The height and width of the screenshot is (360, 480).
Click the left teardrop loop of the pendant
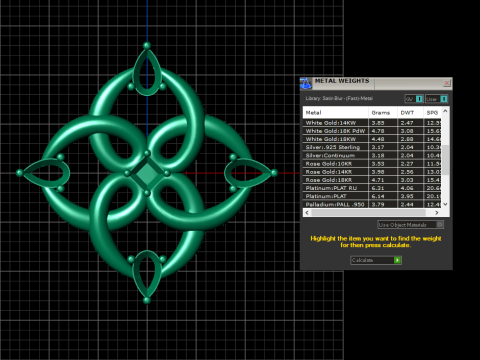tap(46, 173)
